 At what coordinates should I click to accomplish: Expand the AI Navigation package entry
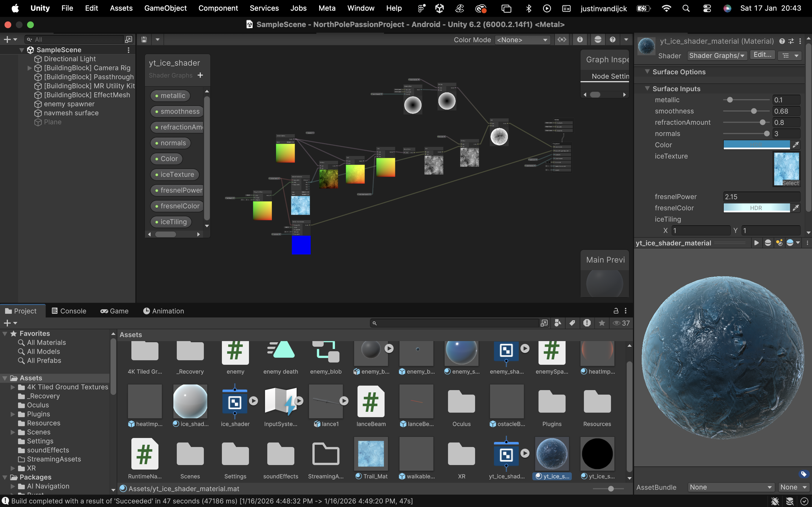click(x=13, y=486)
